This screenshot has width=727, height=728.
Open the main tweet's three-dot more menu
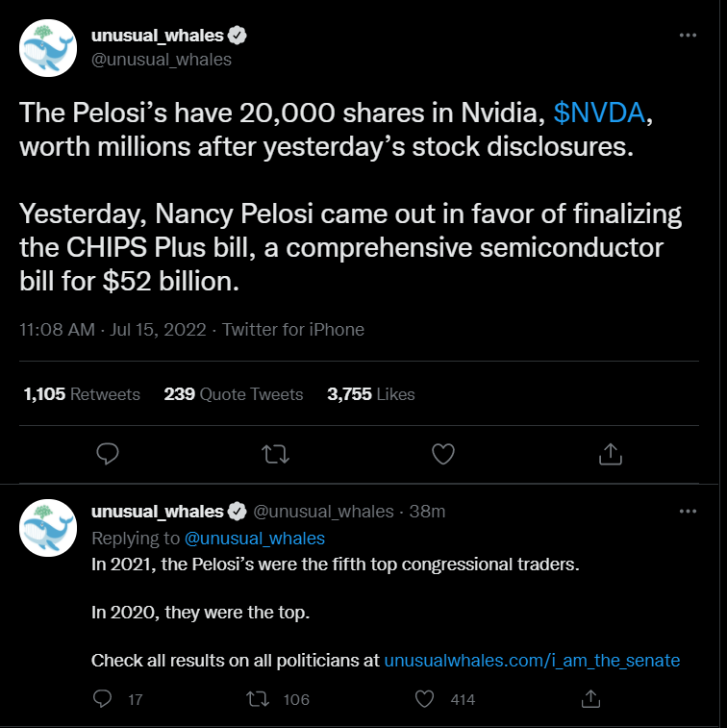tap(688, 36)
